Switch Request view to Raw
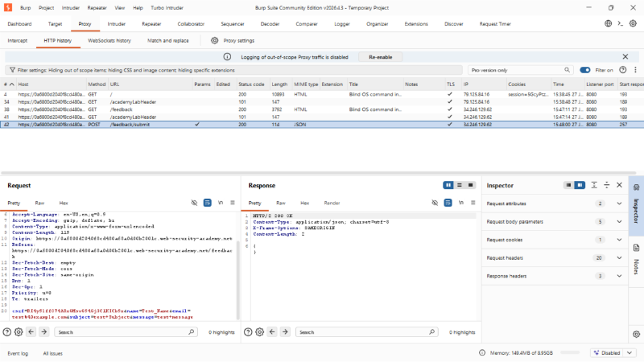 [39, 203]
